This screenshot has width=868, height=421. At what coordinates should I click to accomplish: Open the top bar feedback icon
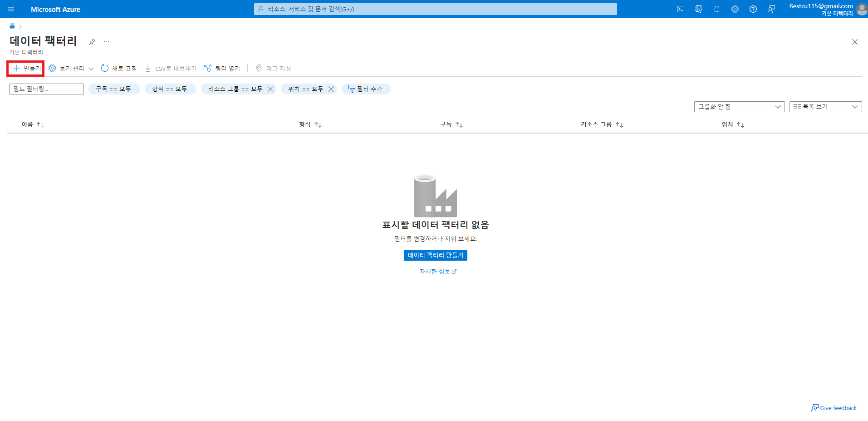coord(771,9)
